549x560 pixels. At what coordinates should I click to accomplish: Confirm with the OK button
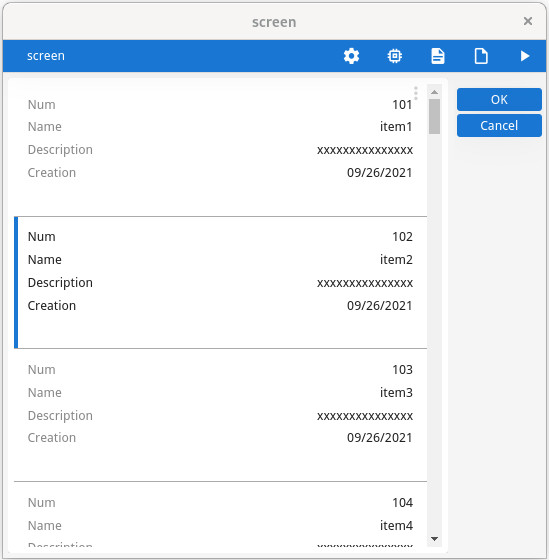(x=499, y=99)
